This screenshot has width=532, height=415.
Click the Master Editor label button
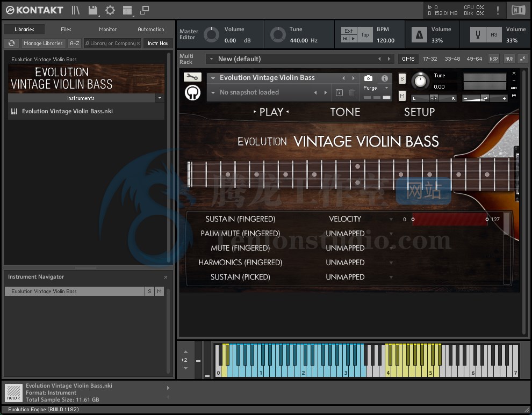189,34
